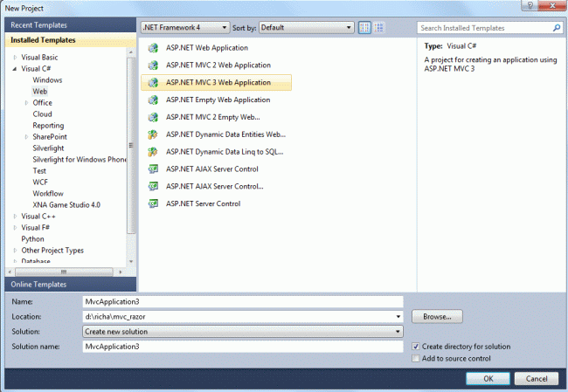Select ASP.NET MVC 2 Web Application text

[218, 65]
